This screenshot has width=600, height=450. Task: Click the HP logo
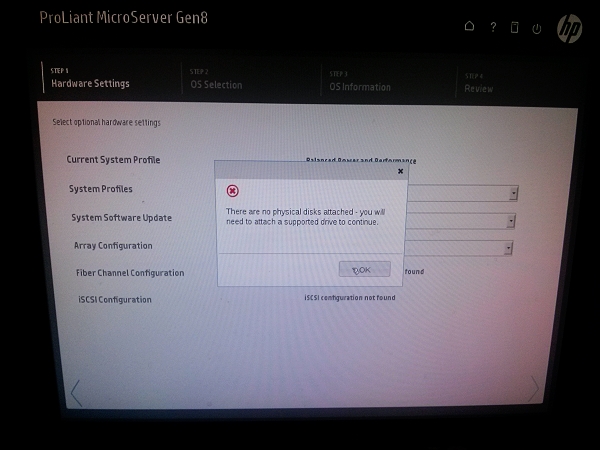(570, 29)
